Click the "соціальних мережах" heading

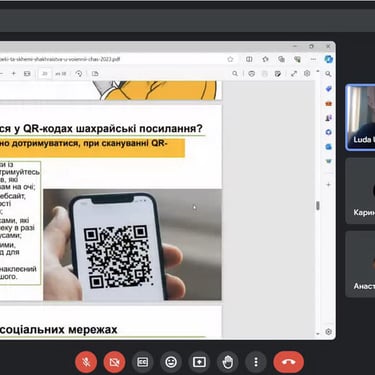(59, 330)
